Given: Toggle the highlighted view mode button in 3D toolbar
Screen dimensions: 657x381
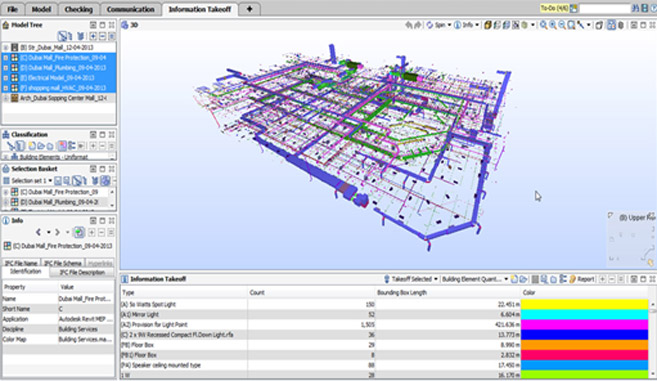Looking at the screenshot, I should point(611,25).
